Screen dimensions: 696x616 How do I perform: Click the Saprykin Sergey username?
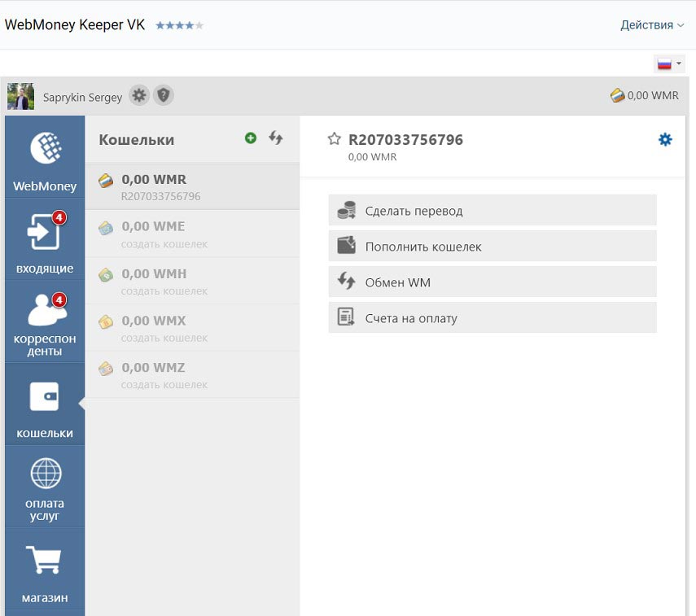click(x=82, y=97)
